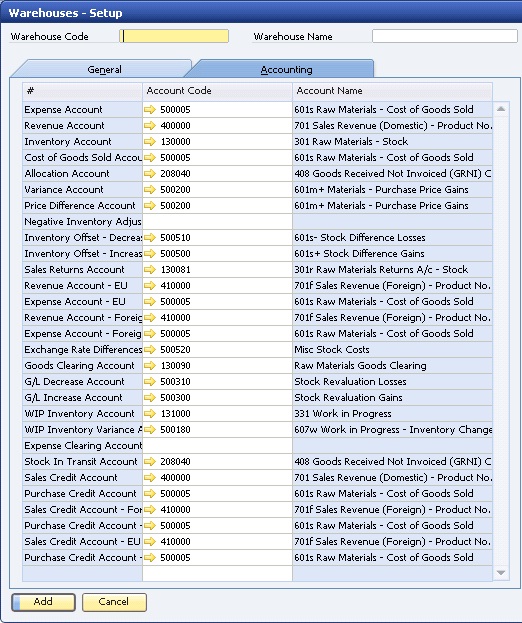Open link arrow for Inventory Offset - Increase
This screenshot has width=522, height=623.
[150, 253]
